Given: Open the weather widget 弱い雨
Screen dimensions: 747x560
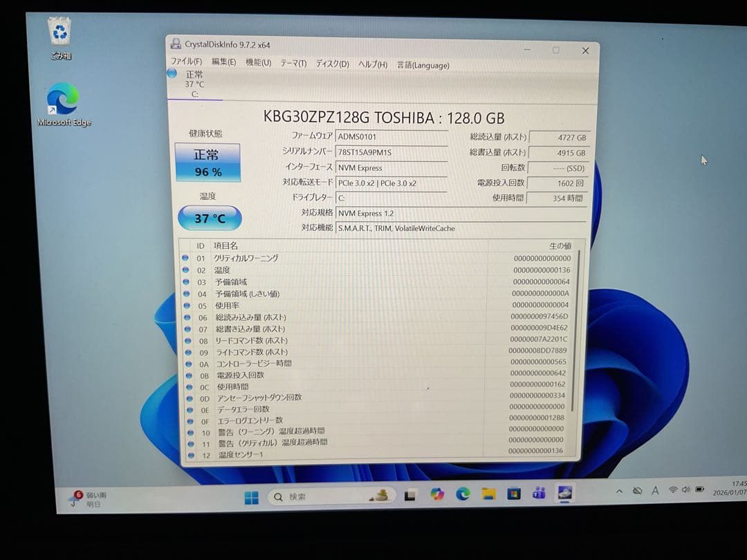Looking at the screenshot, I should click(89, 499).
